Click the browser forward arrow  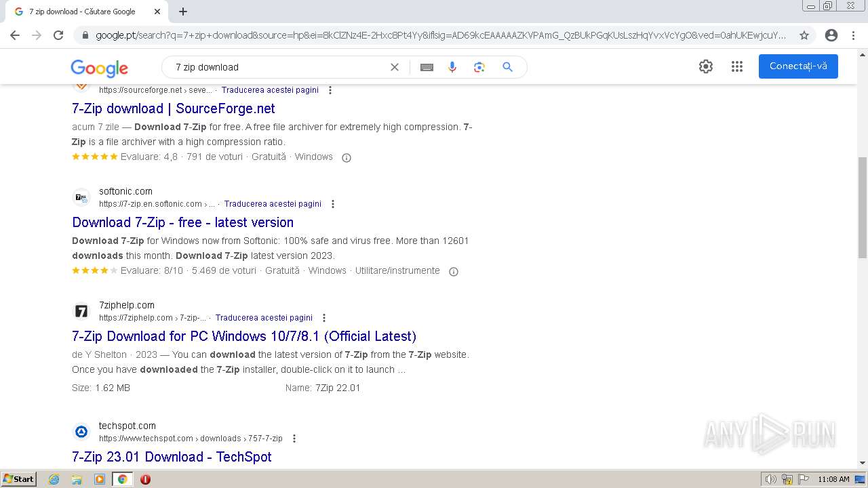[x=37, y=35]
